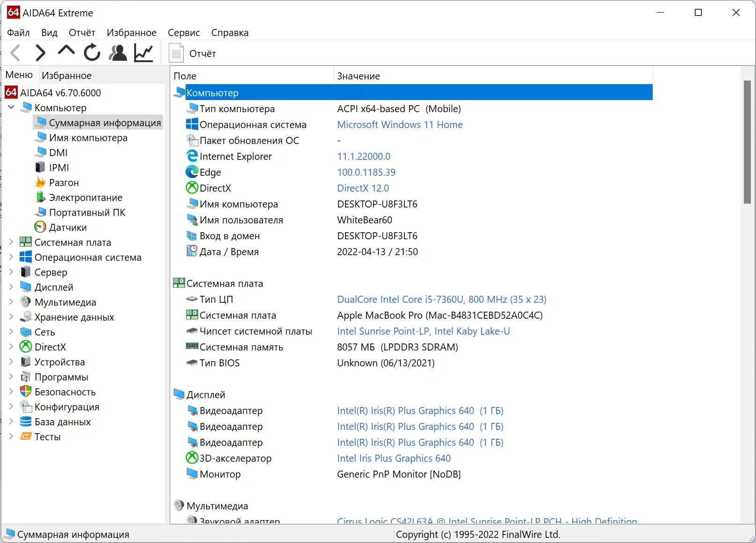The height and width of the screenshot is (543, 756).
Task: Open the Сервис menu
Action: point(184,33)
